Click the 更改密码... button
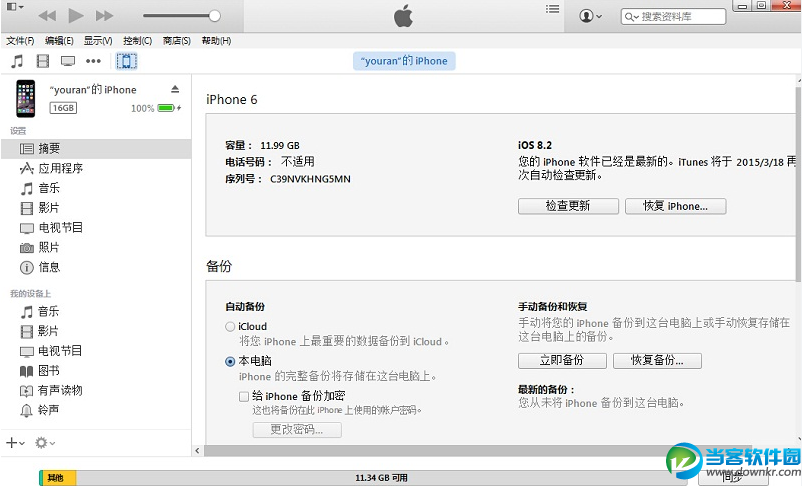The height and width of the screenshot is (486, 802). click(297, 430)
